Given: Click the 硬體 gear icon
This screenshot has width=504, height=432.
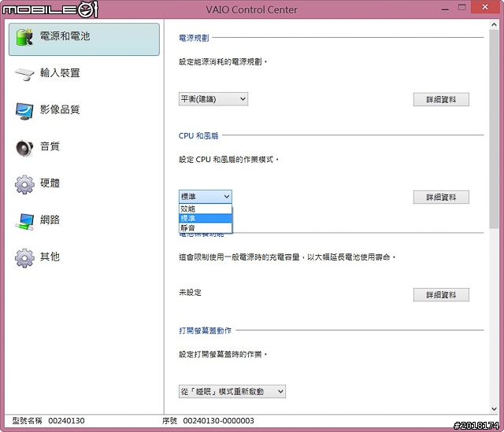Looking at the screenshot, I should [24, 184].
